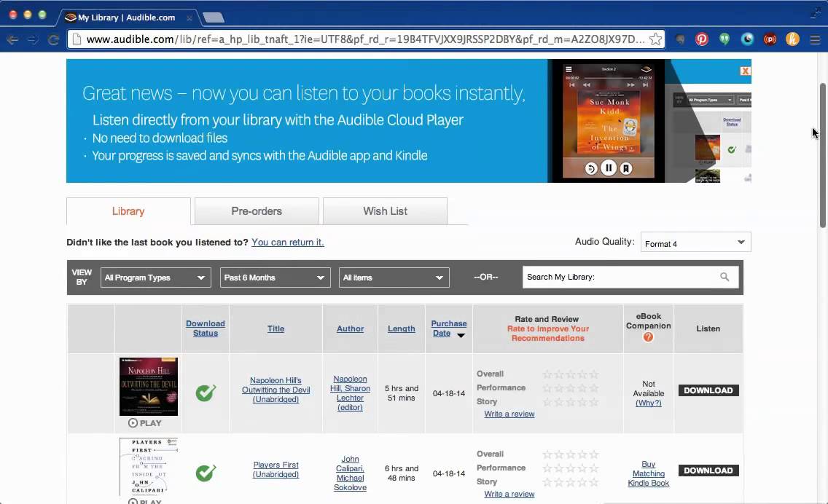
Task: Open Players First book cover thumbnail
Action: click(149, 467)
